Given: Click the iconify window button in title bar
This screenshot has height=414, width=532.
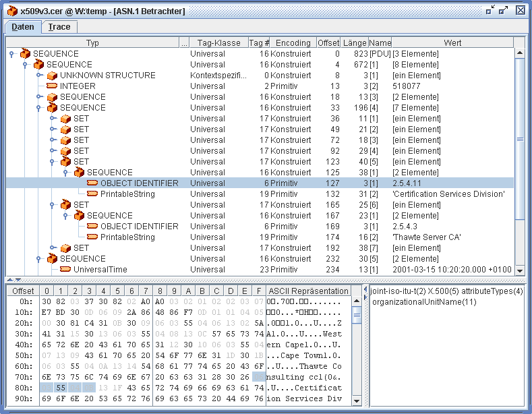Looking at the screenshot, I should [490, 10].
